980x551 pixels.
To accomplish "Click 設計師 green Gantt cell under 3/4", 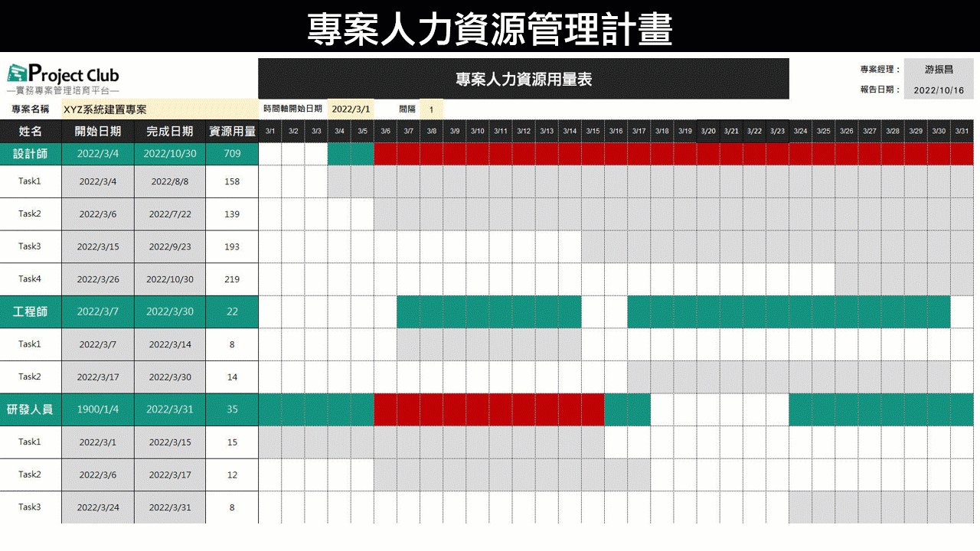I will click(339, 154).
